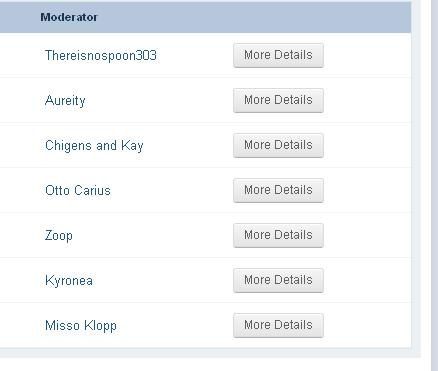Open the Chigens and Kay profile link

coord(94,146)
